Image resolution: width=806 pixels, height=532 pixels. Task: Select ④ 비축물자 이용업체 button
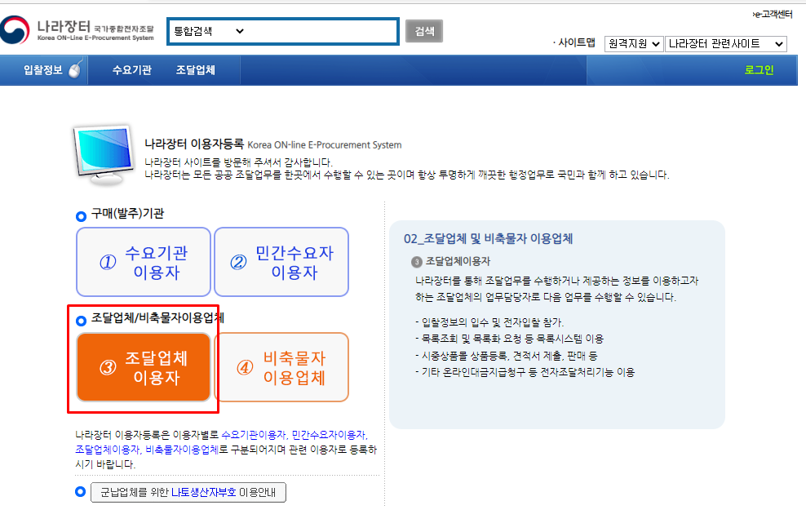click(281, 367)
